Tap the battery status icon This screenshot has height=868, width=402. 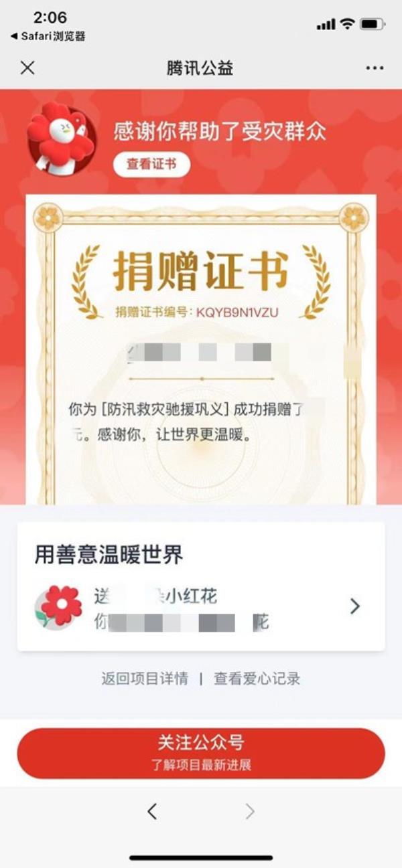point(372,24)
